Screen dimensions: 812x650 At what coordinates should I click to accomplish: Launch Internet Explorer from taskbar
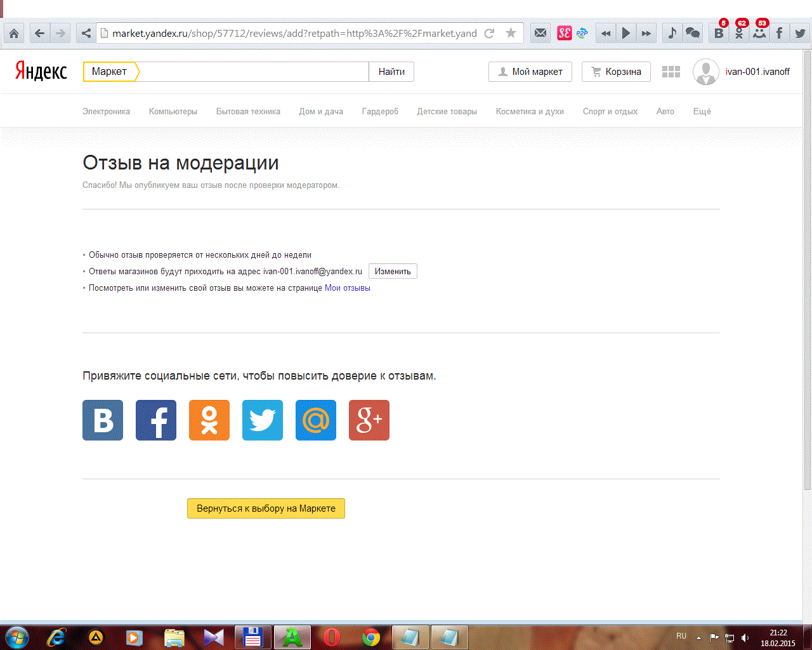(56, 637)
